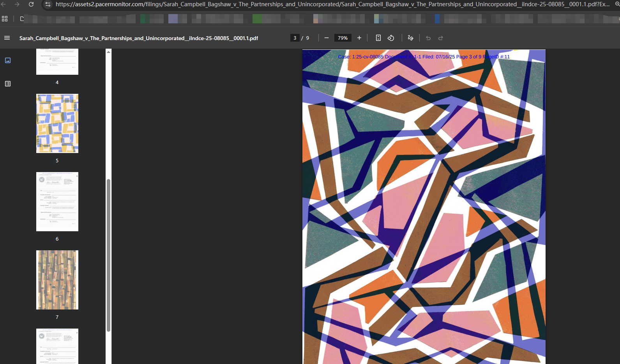Open the browser apps grid icon

click(x=5, y=19)
